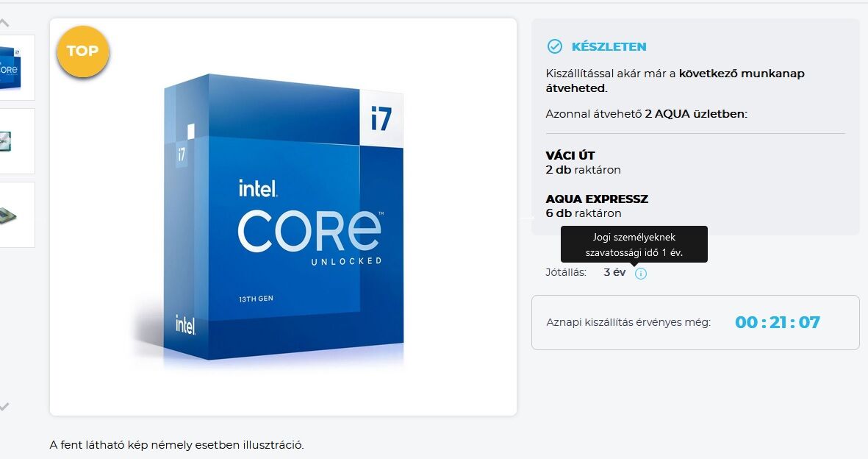Image resolution: width=868 pixels, height=459 pixels.
Task: Click the black 'Jogi személyeknek' tooltip
Action: [634, 244]
